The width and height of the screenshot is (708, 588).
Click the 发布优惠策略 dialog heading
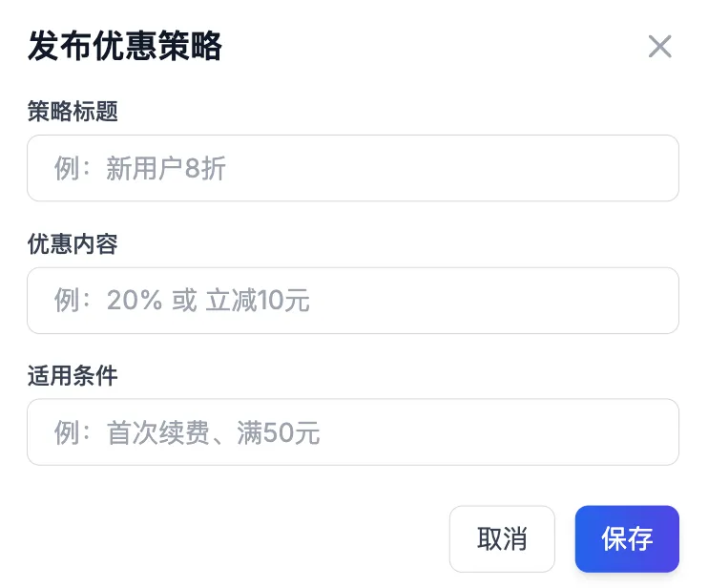pyautogui.click(x=125, y=46)
